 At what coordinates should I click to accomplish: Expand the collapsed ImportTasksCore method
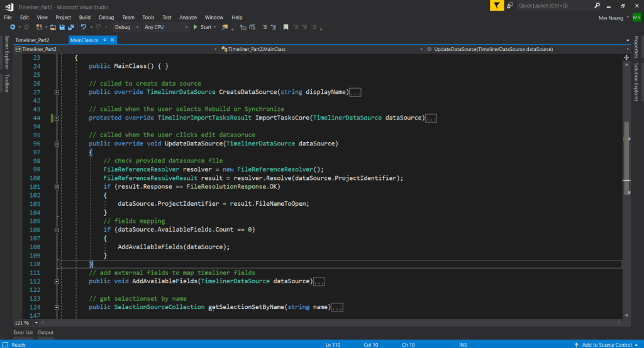tap(57, 118)
